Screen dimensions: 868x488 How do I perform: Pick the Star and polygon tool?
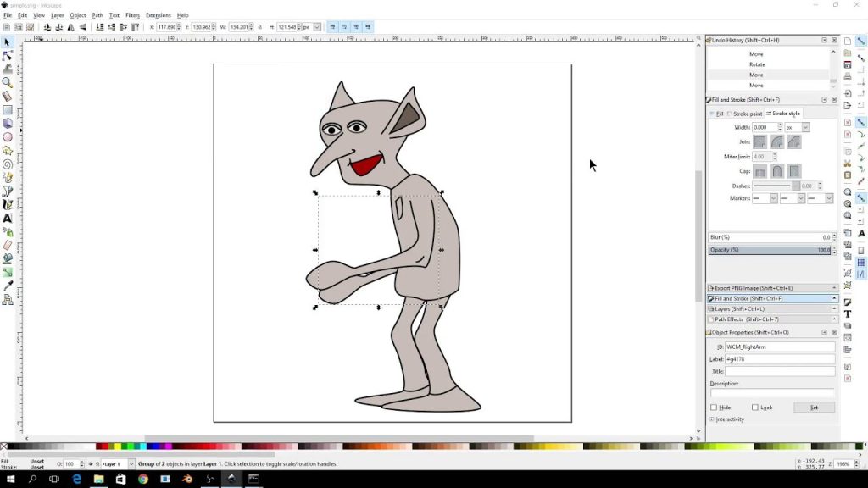pyautogui.click(x=8, y=150)
